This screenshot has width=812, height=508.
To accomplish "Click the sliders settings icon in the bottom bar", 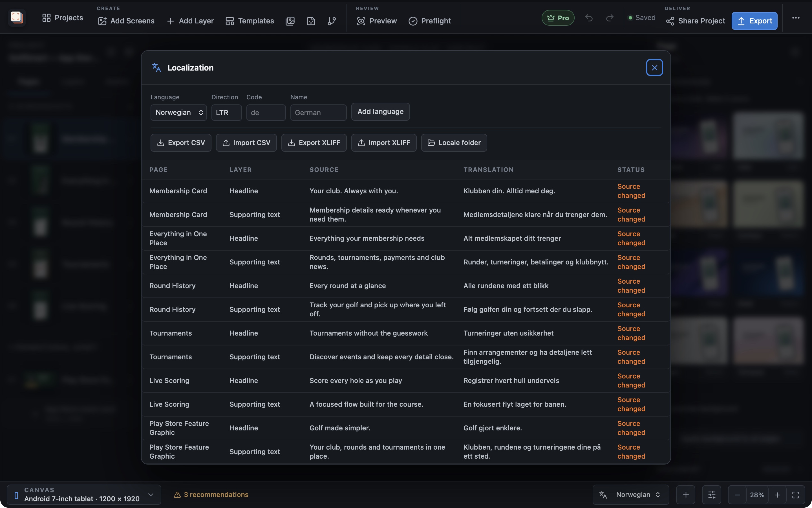I will coord(711,494).
